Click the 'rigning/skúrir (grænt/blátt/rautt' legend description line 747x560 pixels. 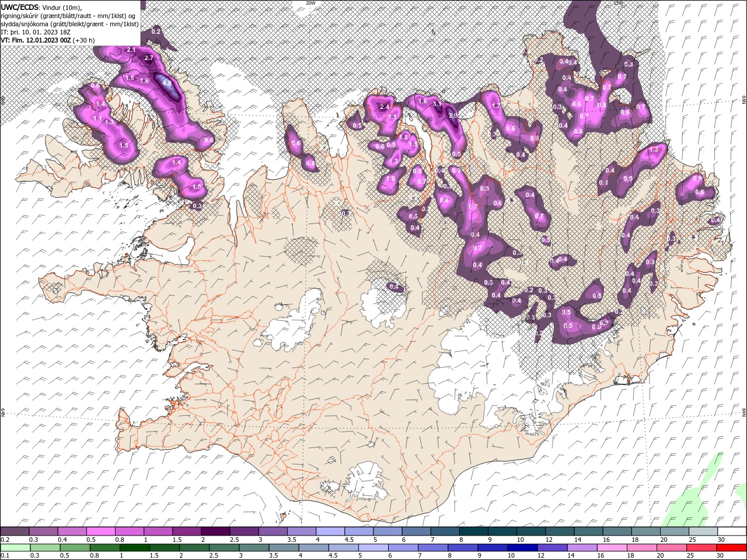click(68, 16)
